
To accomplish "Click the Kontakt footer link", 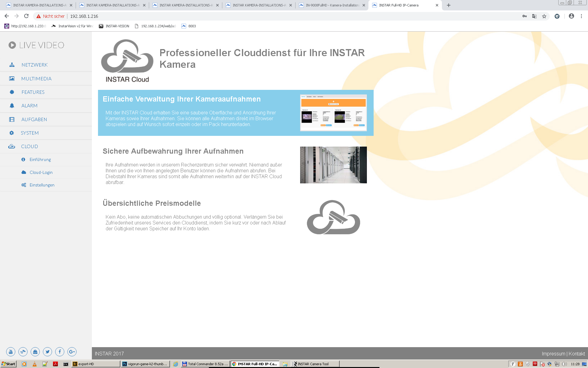I will [x=577, y=354].
